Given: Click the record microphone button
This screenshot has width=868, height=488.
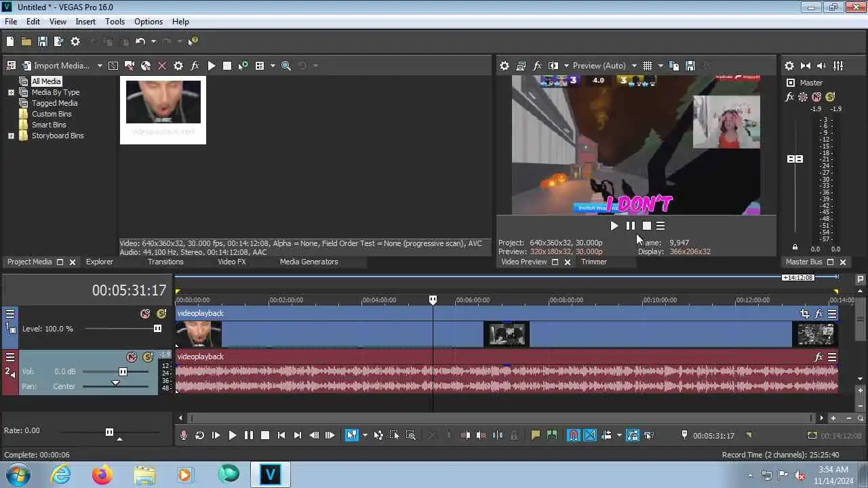Looking at the screenshot, I should tap(183, 435).
